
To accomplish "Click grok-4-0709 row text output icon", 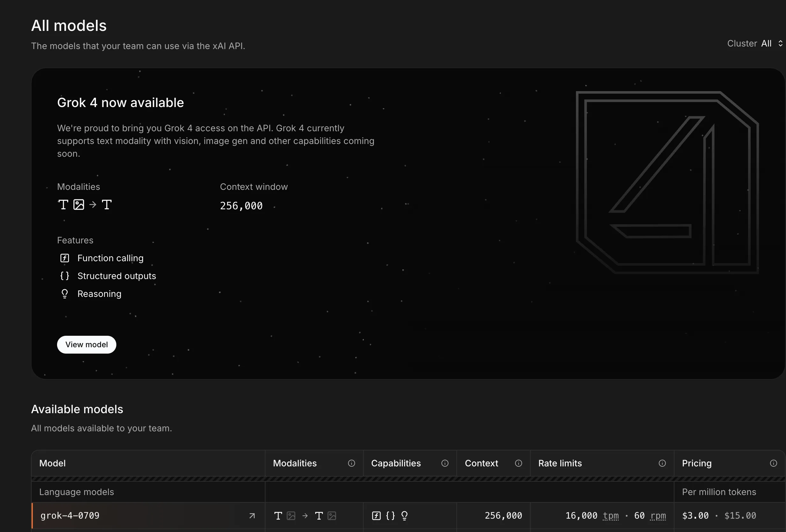I will 319,516.
